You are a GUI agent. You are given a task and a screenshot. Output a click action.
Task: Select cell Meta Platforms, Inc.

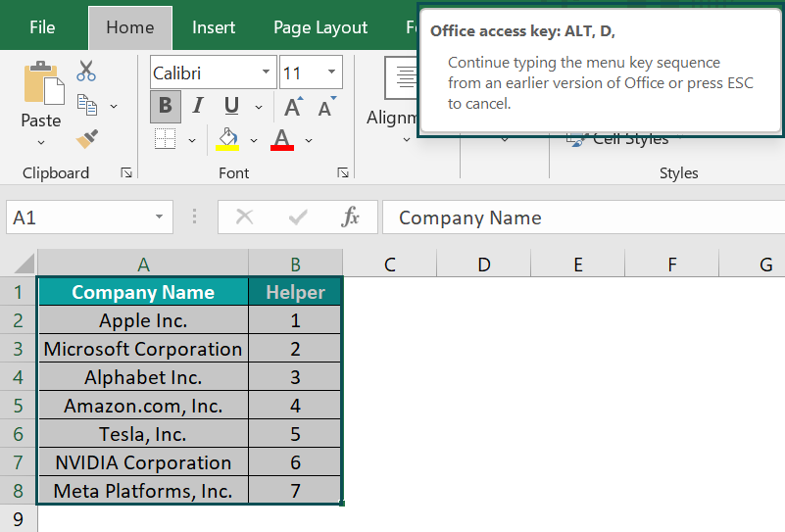pos(143,491)
